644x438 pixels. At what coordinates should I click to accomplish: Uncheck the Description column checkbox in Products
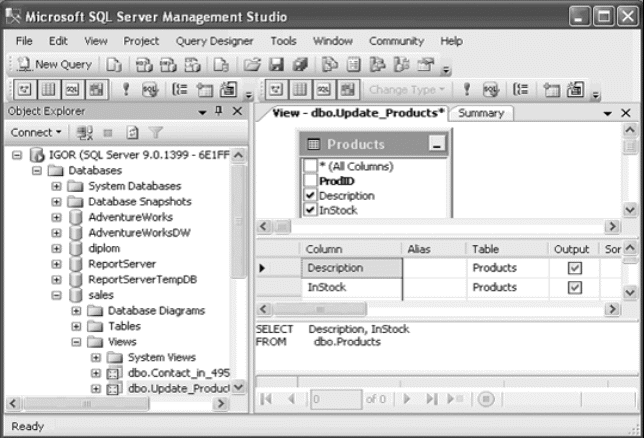(310, 196)
